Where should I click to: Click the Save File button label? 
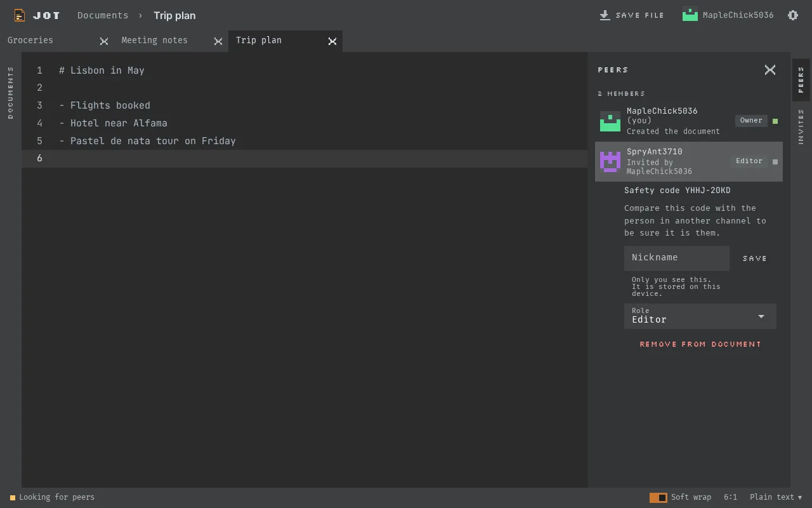[x=640, y=15]
